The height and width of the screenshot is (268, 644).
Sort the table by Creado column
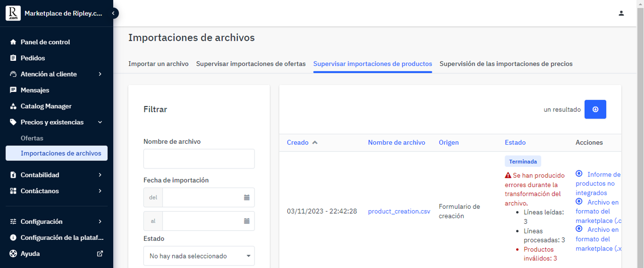[x=297, y=143]
